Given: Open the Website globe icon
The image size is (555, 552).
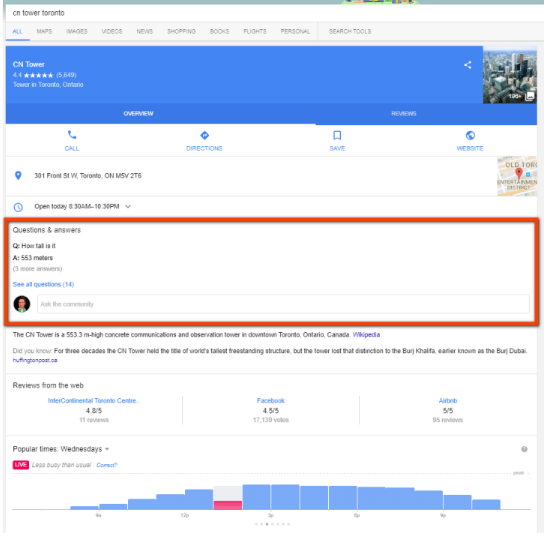Looking at the screenshot, I should (x=470, y=135).
